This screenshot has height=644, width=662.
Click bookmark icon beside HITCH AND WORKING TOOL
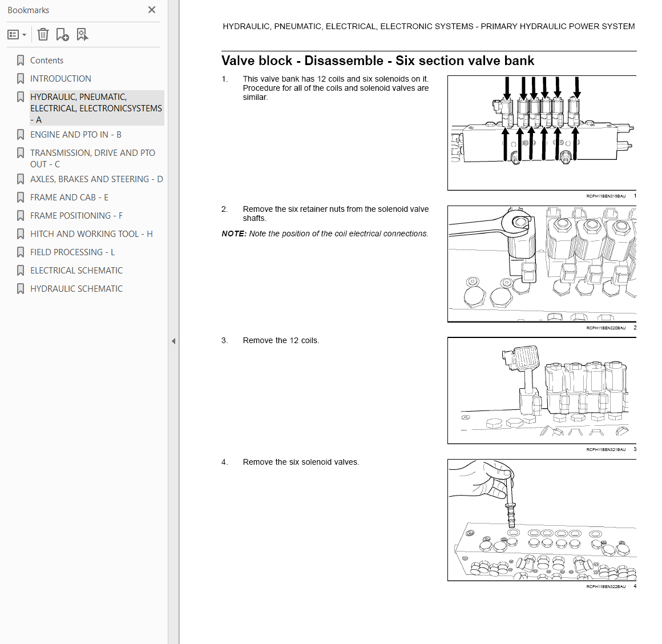(21, 234)
